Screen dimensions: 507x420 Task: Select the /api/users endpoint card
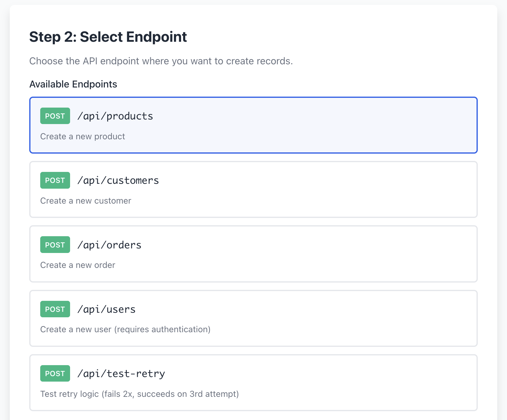[x=253, y=318]
